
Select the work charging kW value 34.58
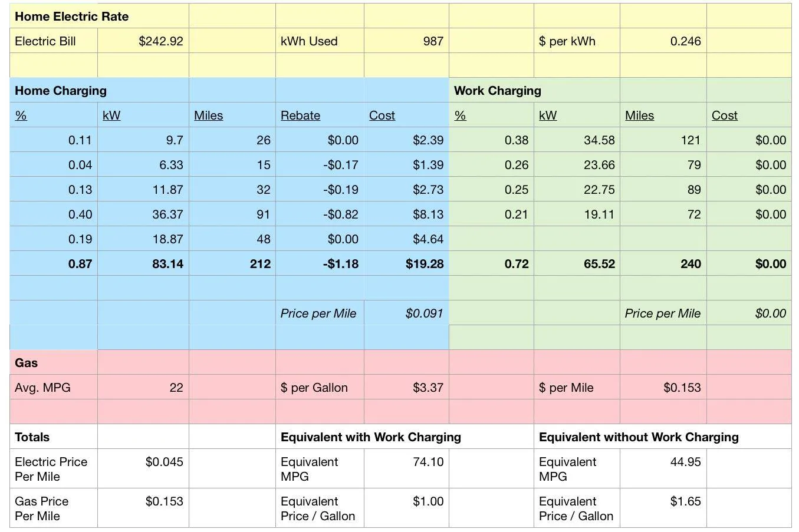tap(577, 140)
